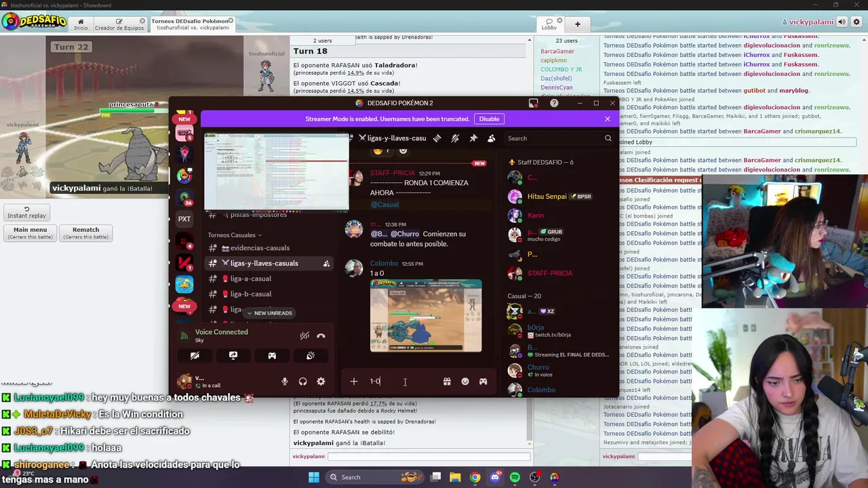Open Chrome from taskbar
The height and width of the screenshot is (488, 868).
(x=475, y=477)
